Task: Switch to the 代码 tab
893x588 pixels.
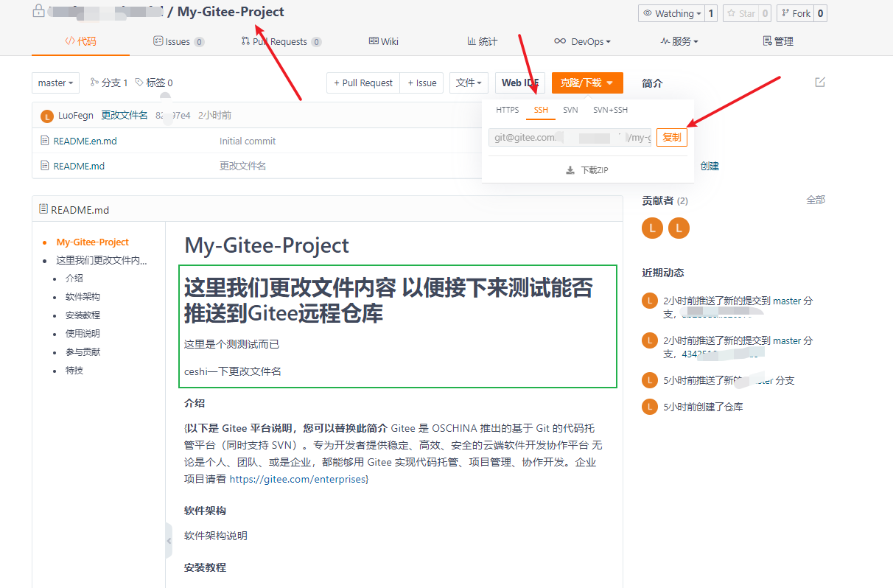Action: click(x=80, y=41)
